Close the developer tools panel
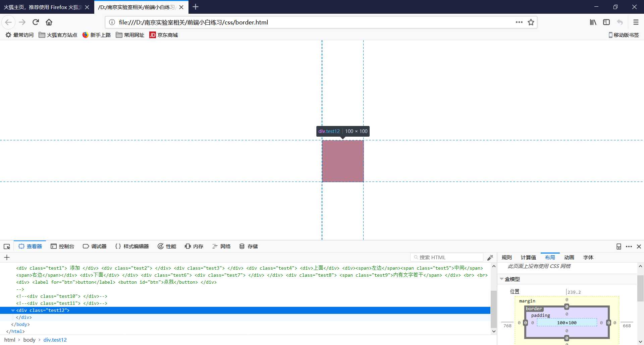The image size is (644, 345). [x=639, y=247]
